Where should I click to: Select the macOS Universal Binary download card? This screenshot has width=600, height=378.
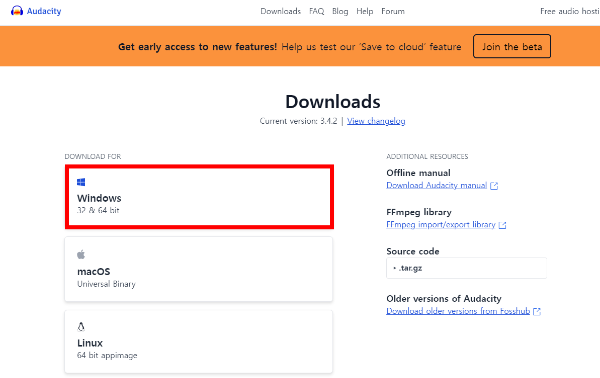[x=199, y=269]
